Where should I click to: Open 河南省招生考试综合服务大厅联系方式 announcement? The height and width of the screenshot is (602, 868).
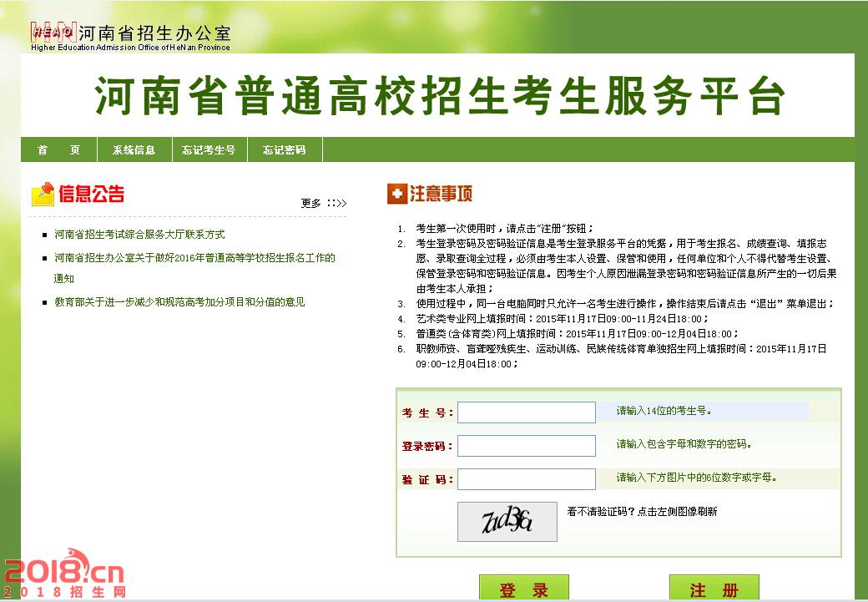coord(139,235)
